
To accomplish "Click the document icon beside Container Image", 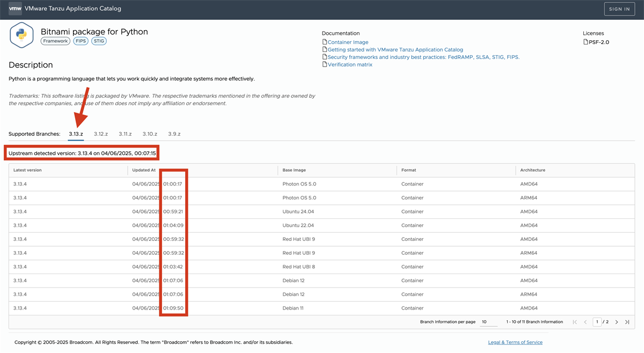I will [x=324, y=42].
